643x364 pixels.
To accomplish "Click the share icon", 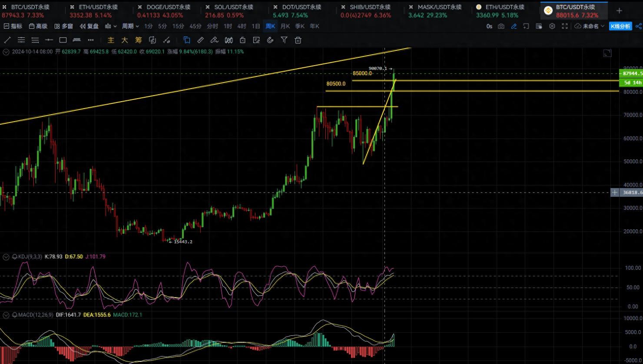I will 638,26.
